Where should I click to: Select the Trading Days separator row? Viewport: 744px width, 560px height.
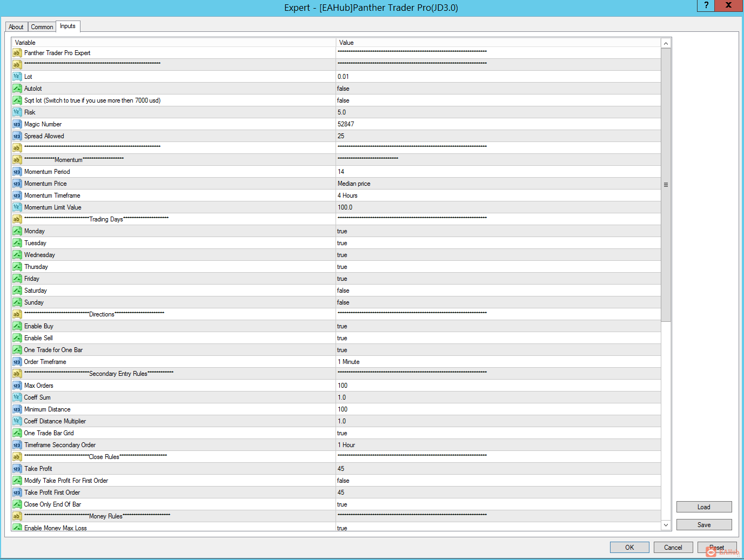pos(336,219)
